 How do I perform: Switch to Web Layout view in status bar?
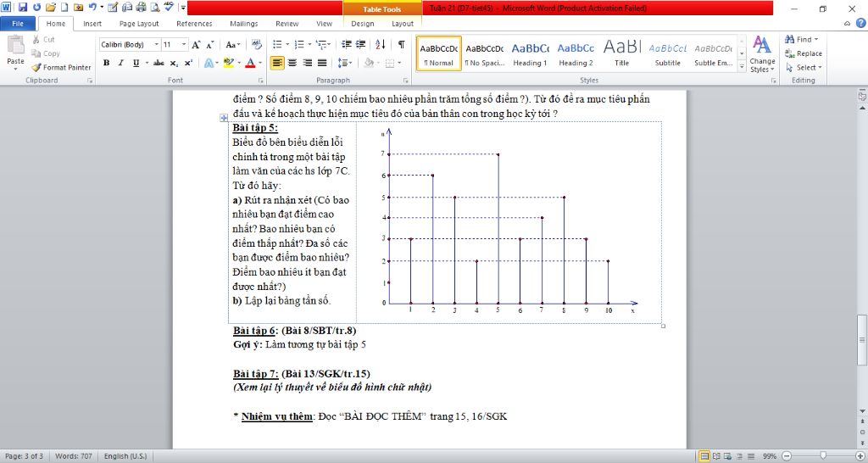726,456
